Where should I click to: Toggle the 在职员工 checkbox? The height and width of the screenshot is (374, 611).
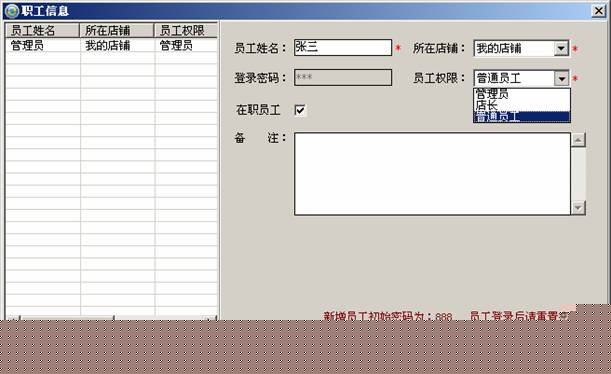[x=300, y=110]
